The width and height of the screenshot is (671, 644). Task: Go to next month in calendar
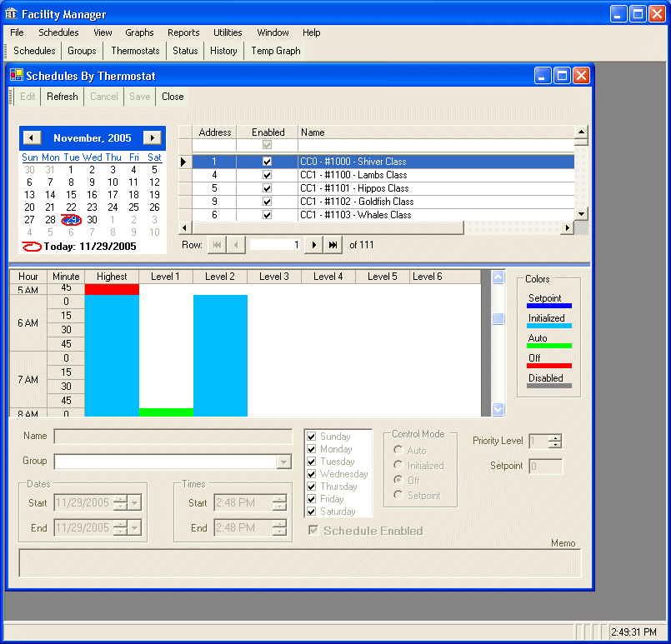click(x=153, y=137)
